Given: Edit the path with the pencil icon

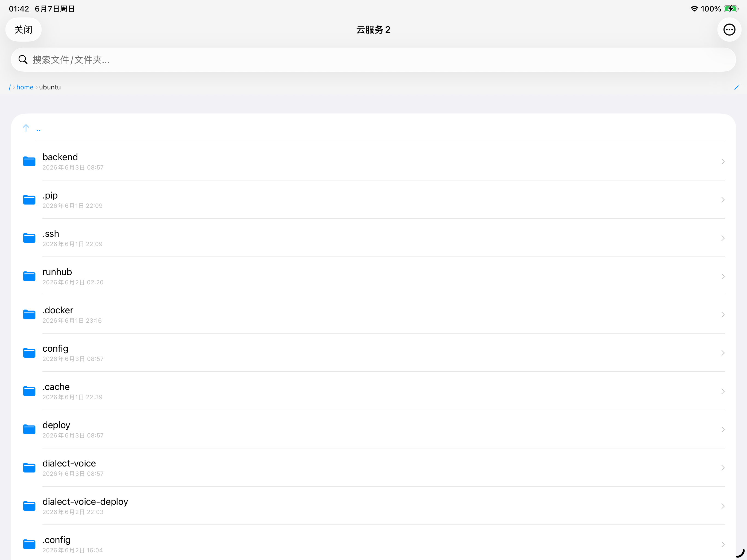Looking at the screenshot, I should coord(737,87).
